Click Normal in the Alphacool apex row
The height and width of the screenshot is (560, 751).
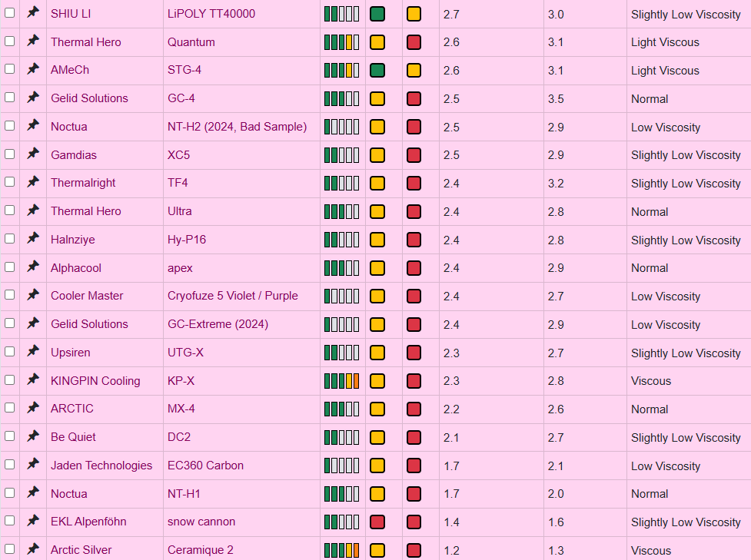click(x=650, y=268)
